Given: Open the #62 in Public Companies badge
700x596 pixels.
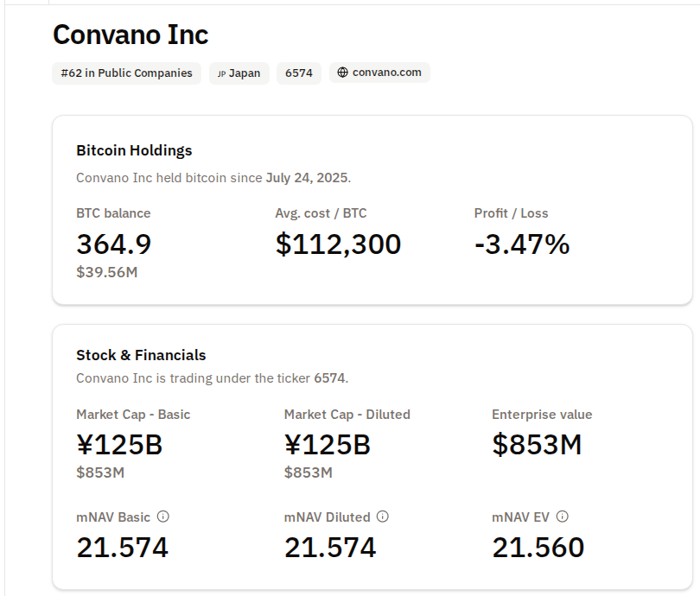Looking at the screenshot, I should point(127,73).
